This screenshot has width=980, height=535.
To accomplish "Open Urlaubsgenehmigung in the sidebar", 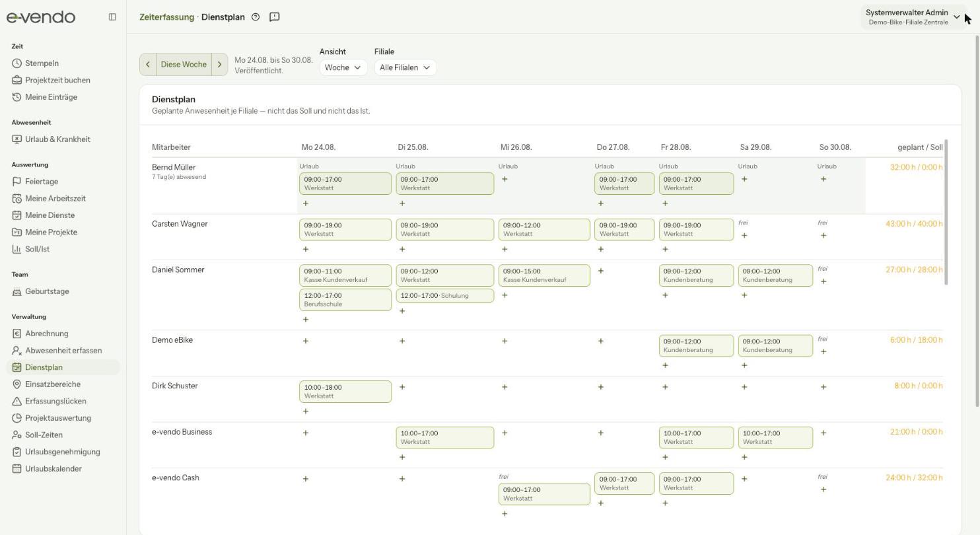I will click(63, 452).
